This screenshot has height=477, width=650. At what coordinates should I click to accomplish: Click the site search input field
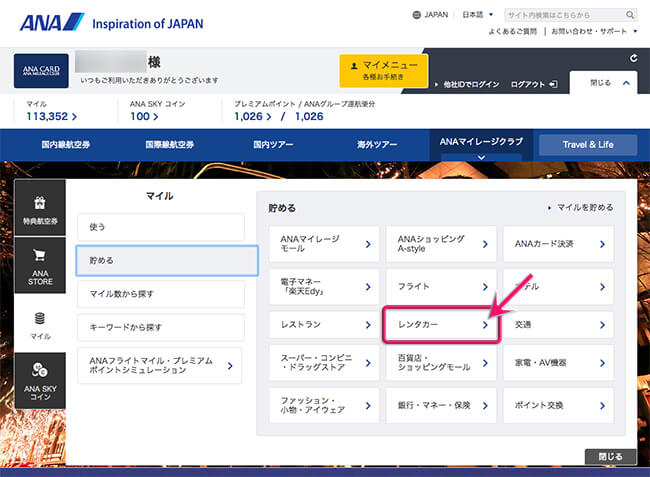(565, 15)
